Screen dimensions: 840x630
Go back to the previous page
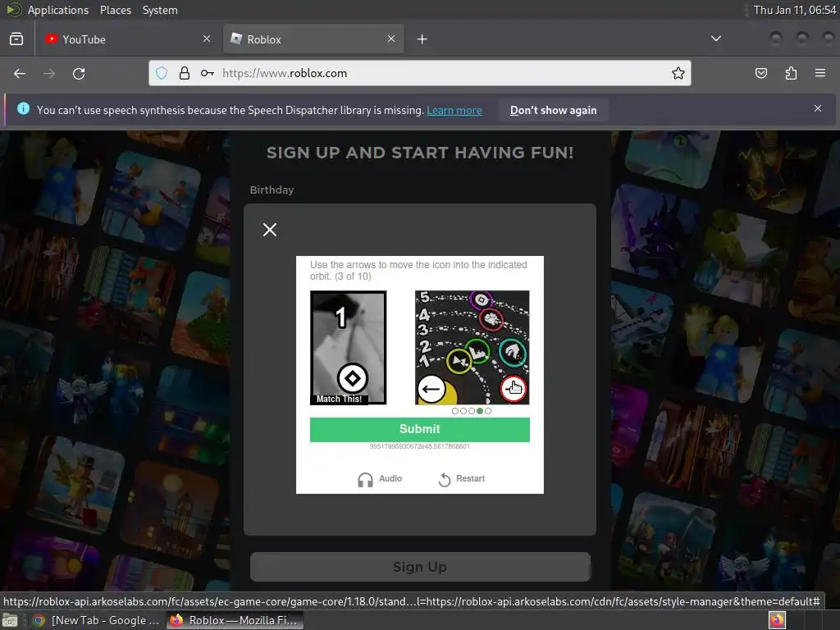(20, 73)
